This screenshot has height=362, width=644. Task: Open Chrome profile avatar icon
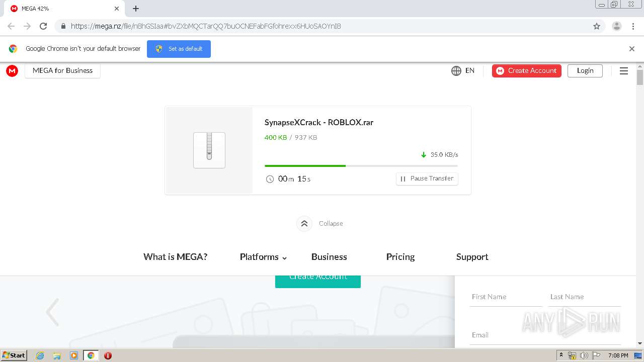[617, 26]
